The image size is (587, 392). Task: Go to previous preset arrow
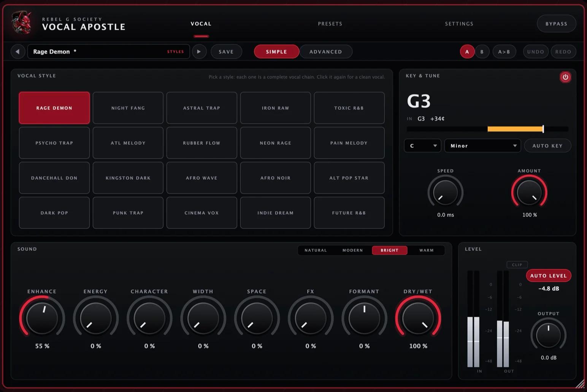click(17, 52)
